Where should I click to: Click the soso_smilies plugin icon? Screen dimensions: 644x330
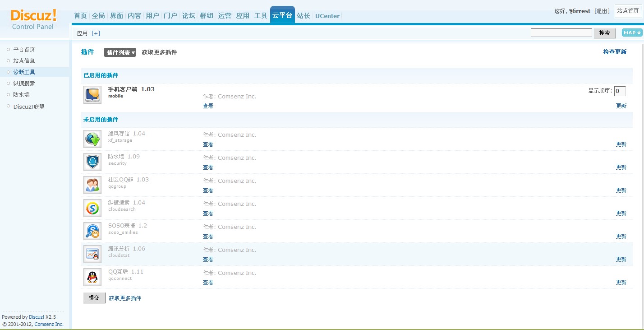click(92, 231)
